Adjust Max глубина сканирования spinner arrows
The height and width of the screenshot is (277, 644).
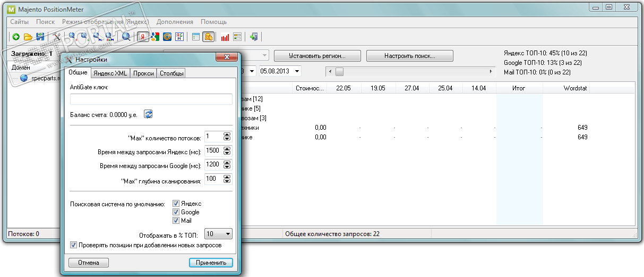tap(227, 179)
